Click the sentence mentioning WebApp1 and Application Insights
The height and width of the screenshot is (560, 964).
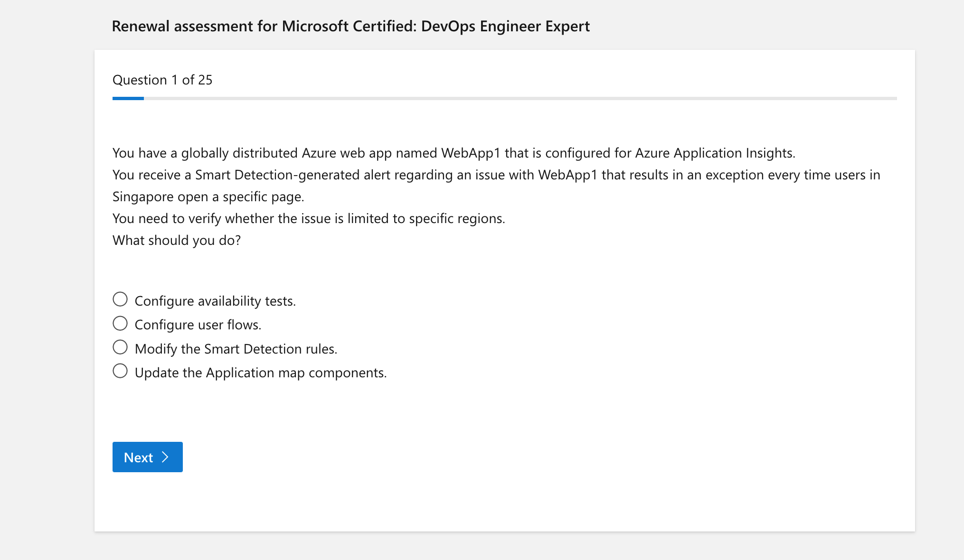click(454, 153)
